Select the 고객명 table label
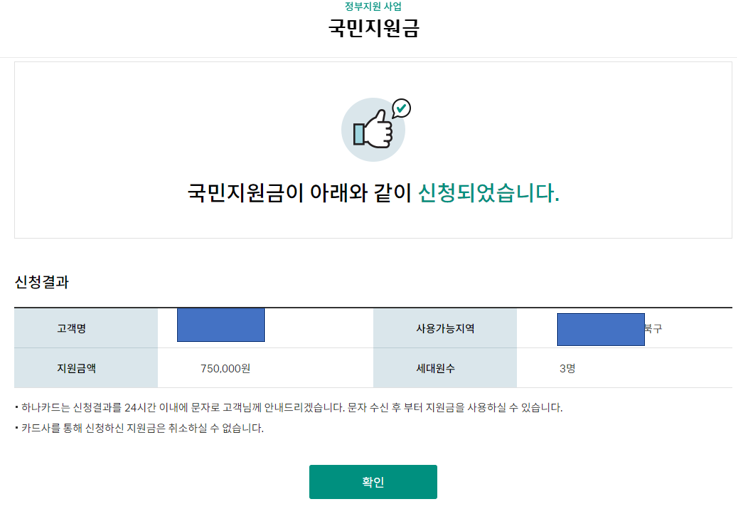Image resolution: width=737 pixels, height=506 pixels. 71,328
